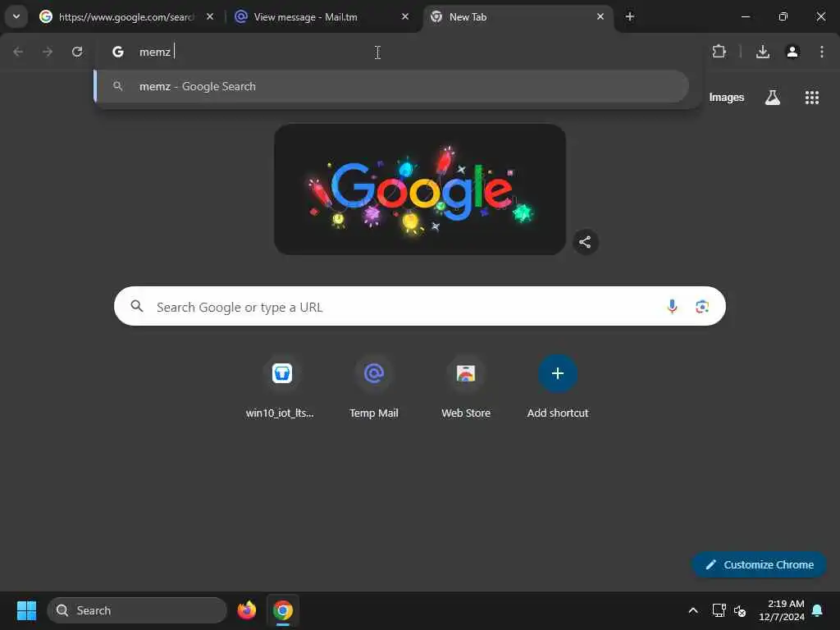Close the New Tab tab
The height and width of the screenshot is (630, 840).
(x=600, y=16)
